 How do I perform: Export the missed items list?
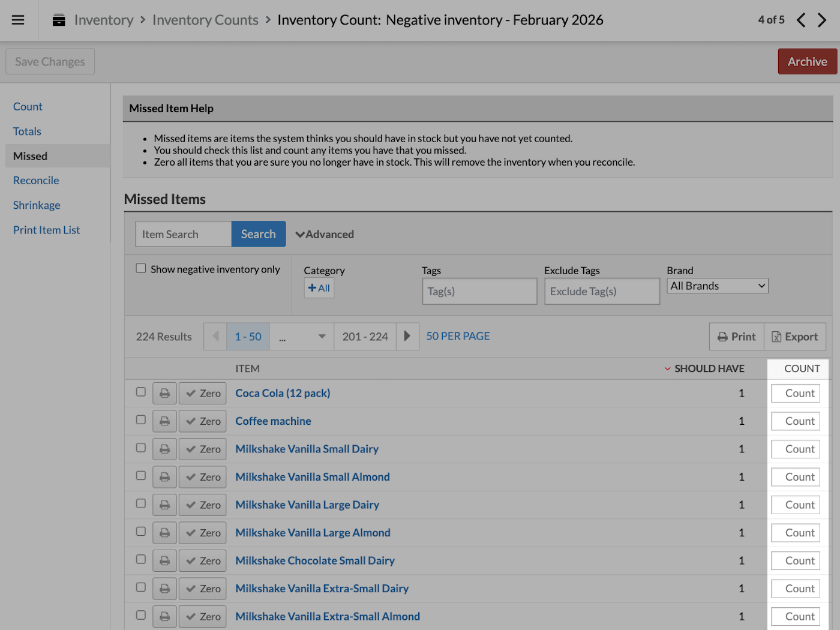point(794,336)
